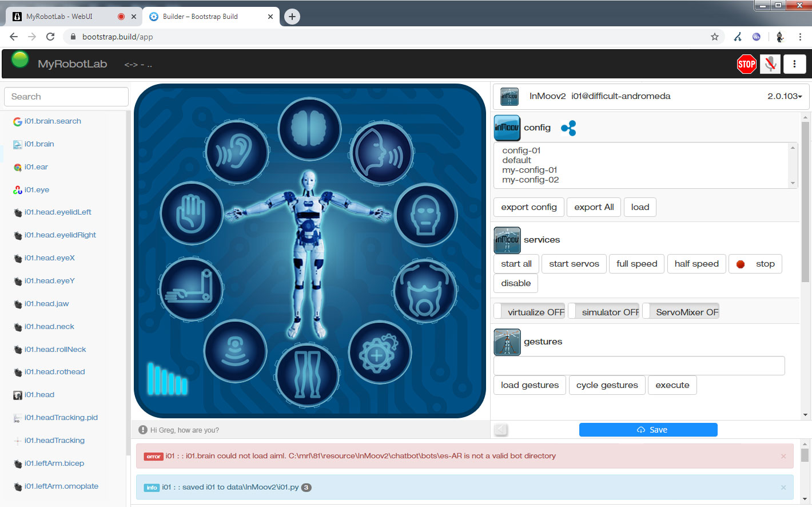Focus the gestures input field
The width and height of the screenshot is (812, 507).
point(639,366)
